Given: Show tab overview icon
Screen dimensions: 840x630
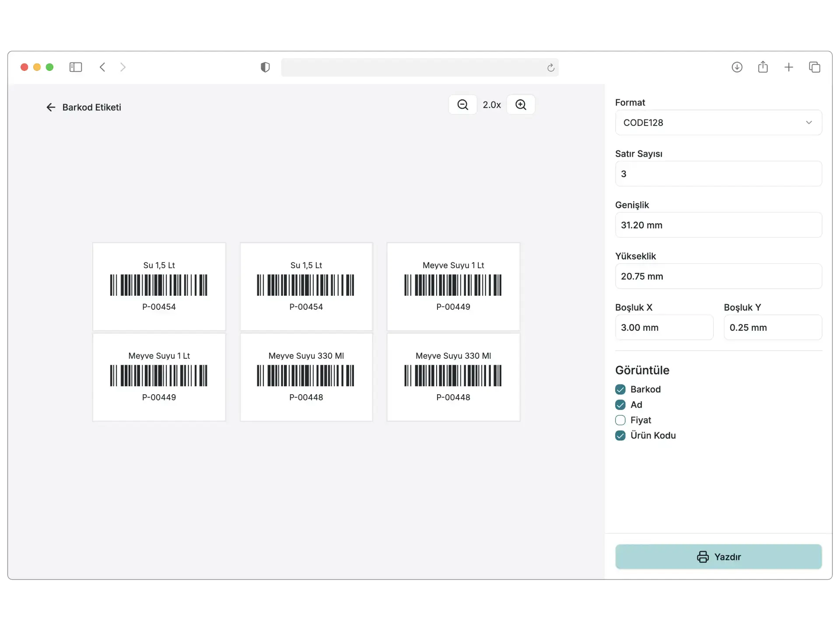Looking at the screenshot, I should [x=814, y=67].
